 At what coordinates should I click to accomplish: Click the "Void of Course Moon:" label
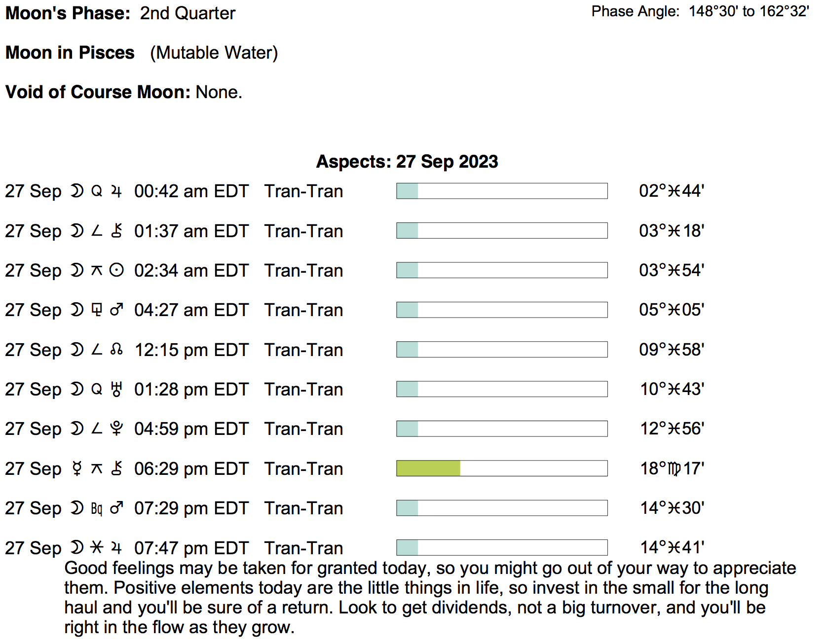98,92
